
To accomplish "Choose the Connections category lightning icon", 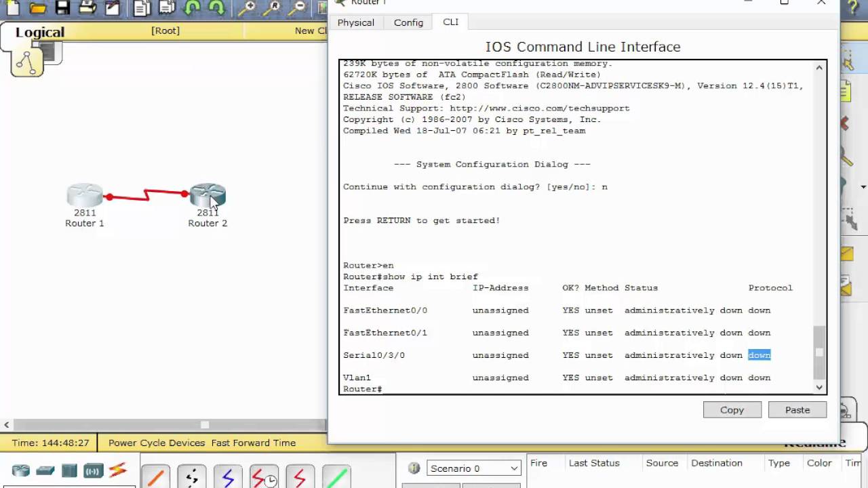I will 118,470.
